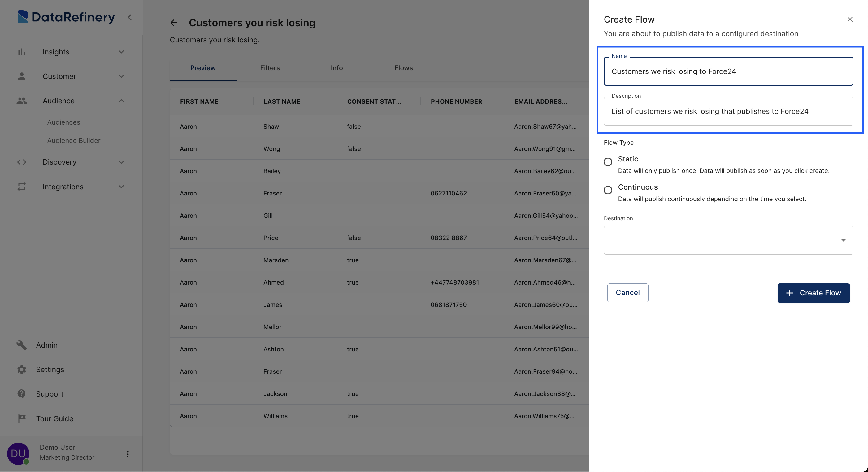Screen dimensions: 868x472
Task: Switch to the Preview tab
Action: click(x=203, y=68)
